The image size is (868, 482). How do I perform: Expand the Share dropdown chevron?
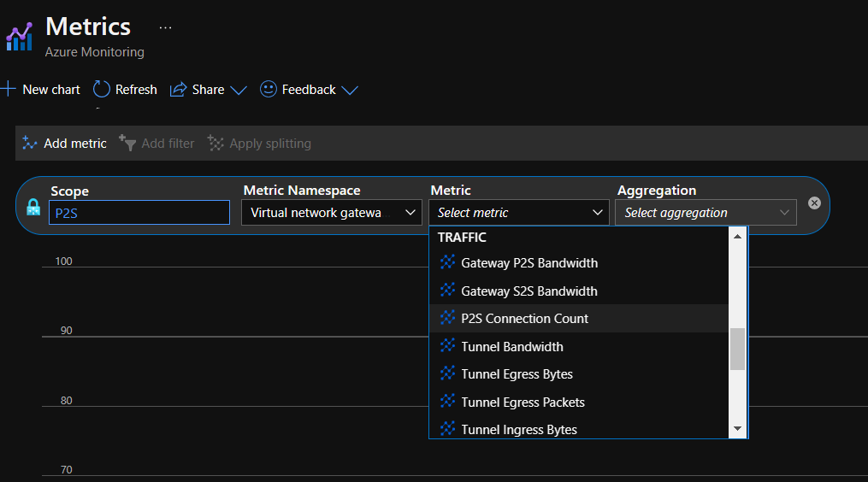pos(239,91)
